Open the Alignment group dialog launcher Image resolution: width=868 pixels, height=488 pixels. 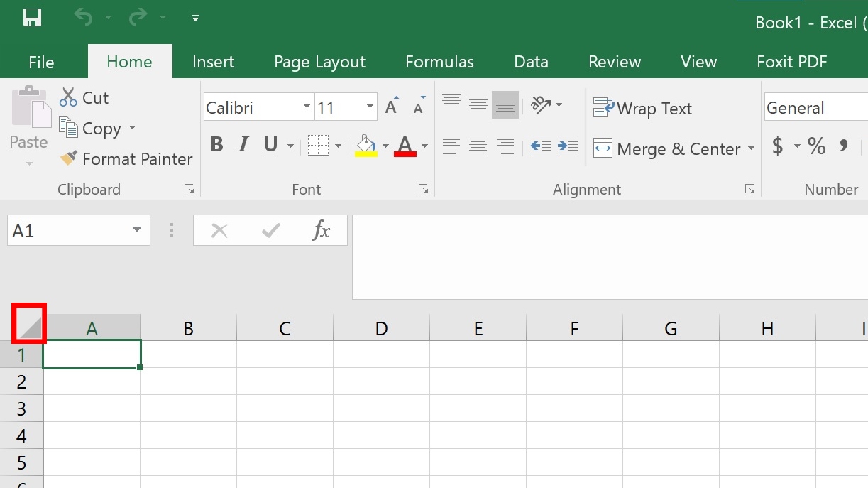[x=750, y=189]
